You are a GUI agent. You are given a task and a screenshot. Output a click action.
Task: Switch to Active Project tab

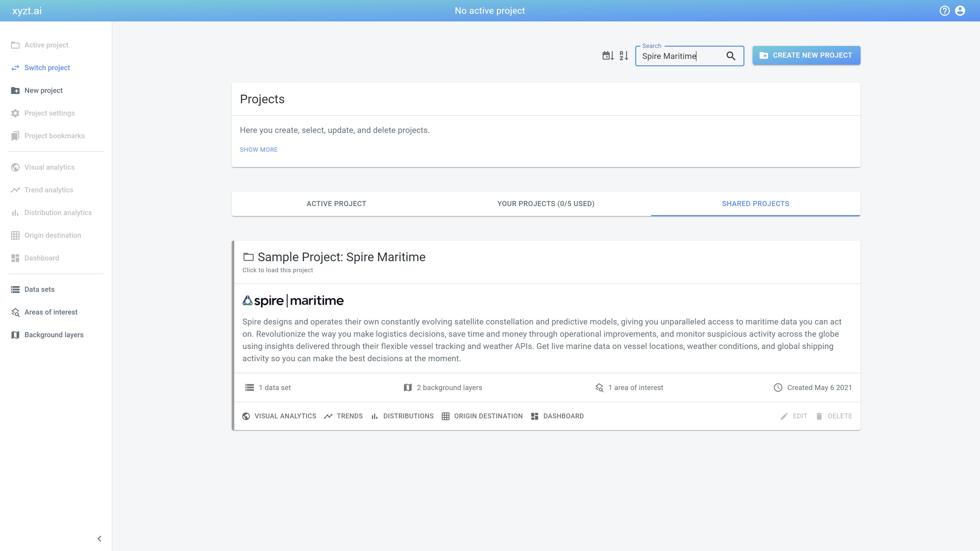coord(336,204)
